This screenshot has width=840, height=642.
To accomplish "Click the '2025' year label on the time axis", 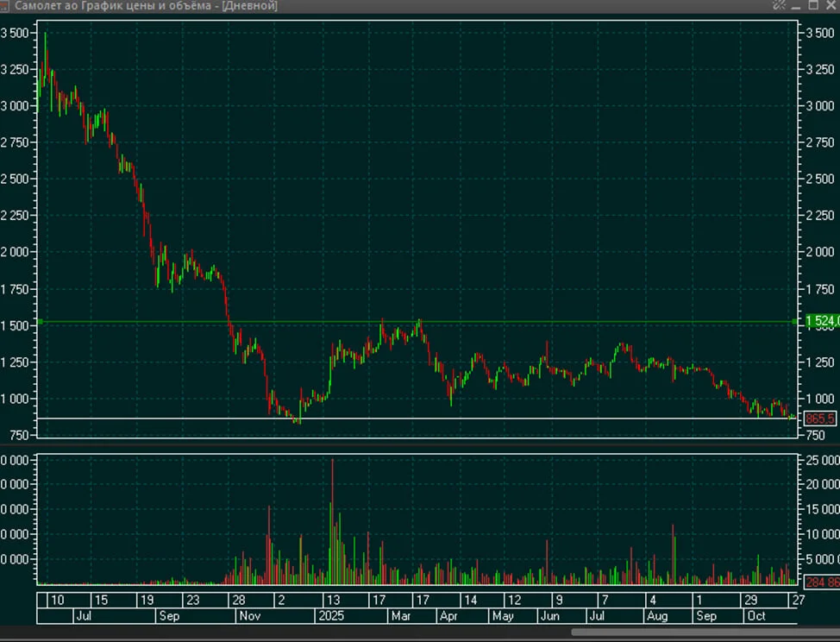I will [x=331, y=616].
